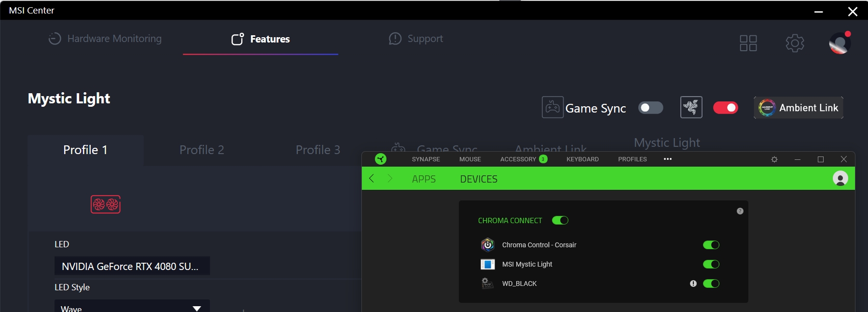Click the NVIDIA GeForce RTX 4080 LED field
This screenshot has width=868, height=312.
(132, 266)
